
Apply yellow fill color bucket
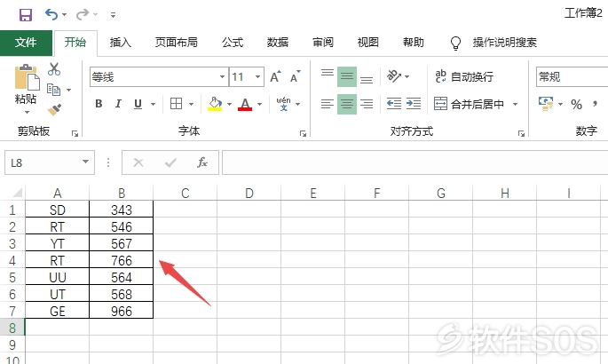[x=215, y=104]
